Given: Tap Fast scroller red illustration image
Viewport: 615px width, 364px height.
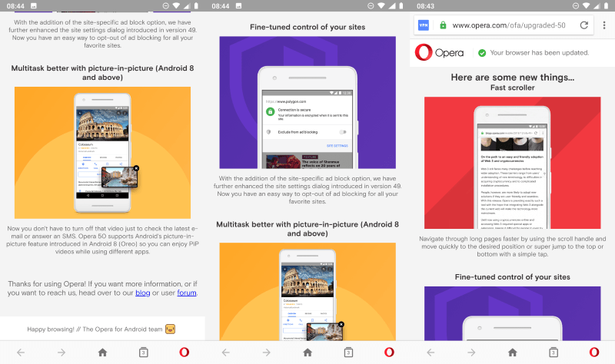Looking at the screenshot, I should 512,163.
